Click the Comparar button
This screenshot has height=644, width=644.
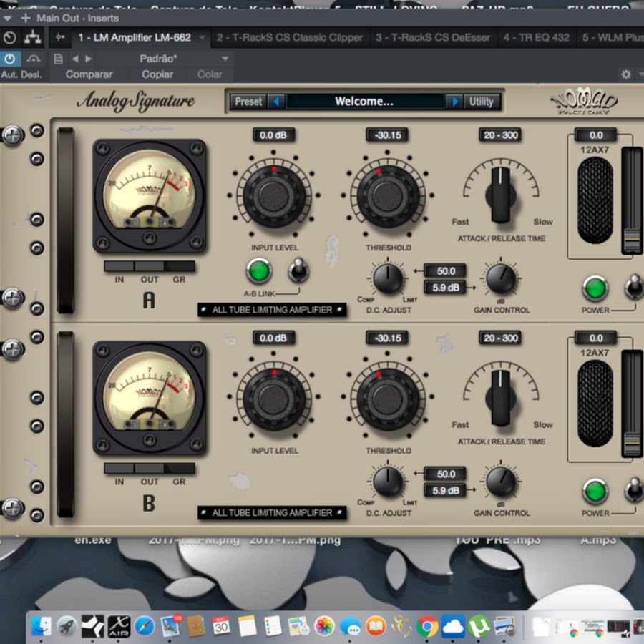point(89,74)
